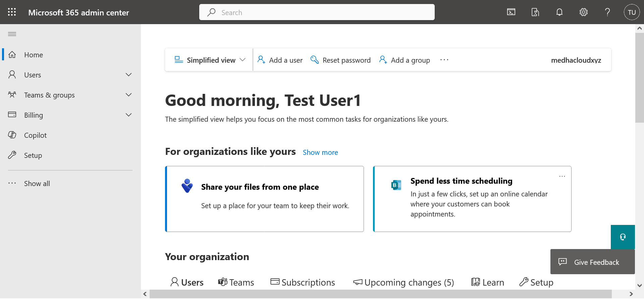Click the notifications bell icon

tap(559, 12)
